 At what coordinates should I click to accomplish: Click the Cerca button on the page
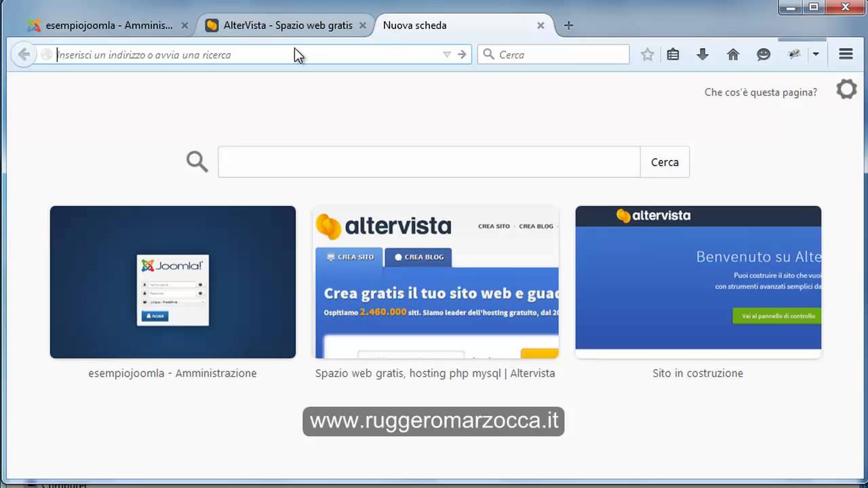pos(665,162)
